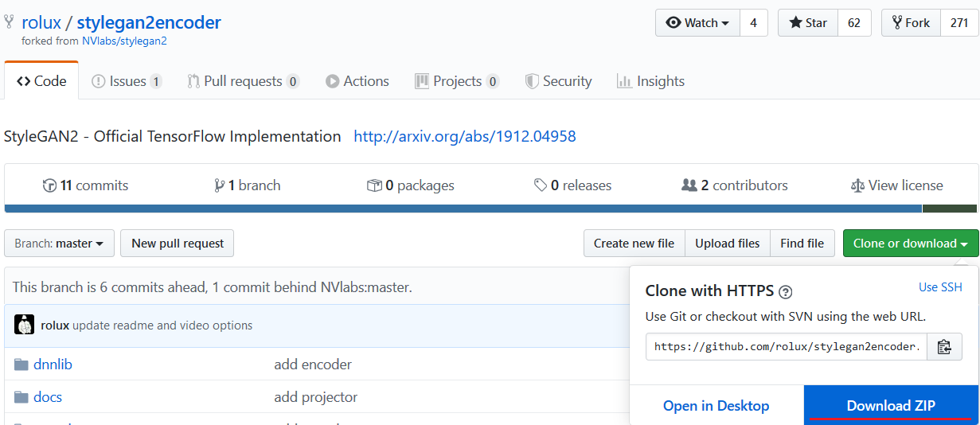980x425 pixels.
Task: Click the releases tag icon
Action: (x=541, y=185)
